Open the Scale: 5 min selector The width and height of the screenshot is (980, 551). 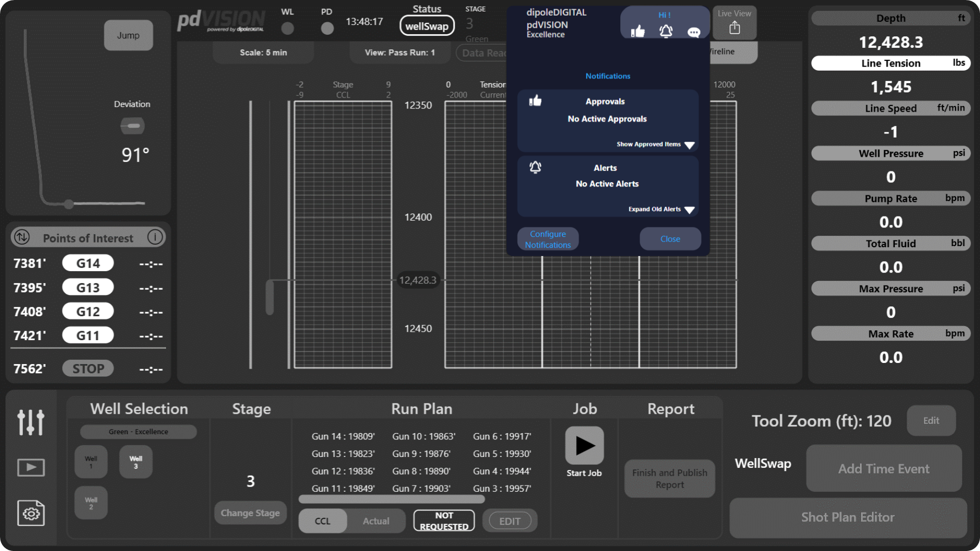pyautogui.click(x=263, y=52)
